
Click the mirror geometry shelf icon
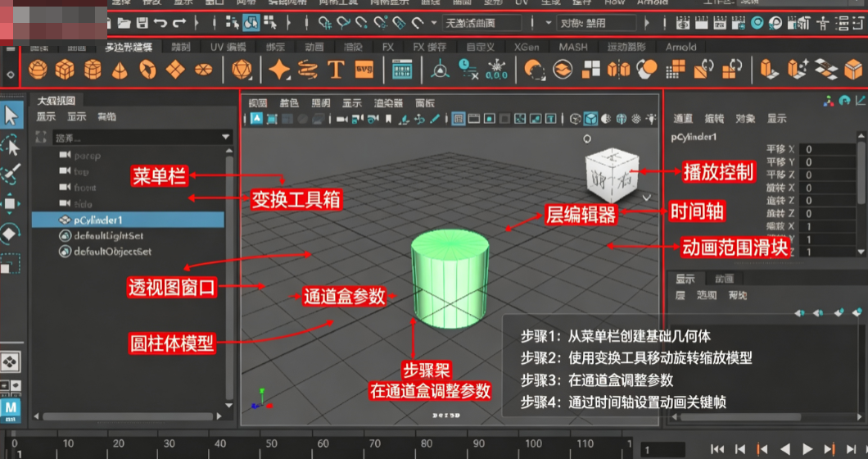point(618,70)
